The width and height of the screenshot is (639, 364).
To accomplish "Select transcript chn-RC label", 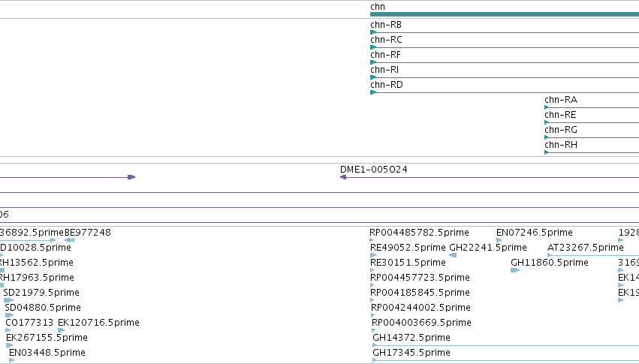I will (x=386, y=40).
